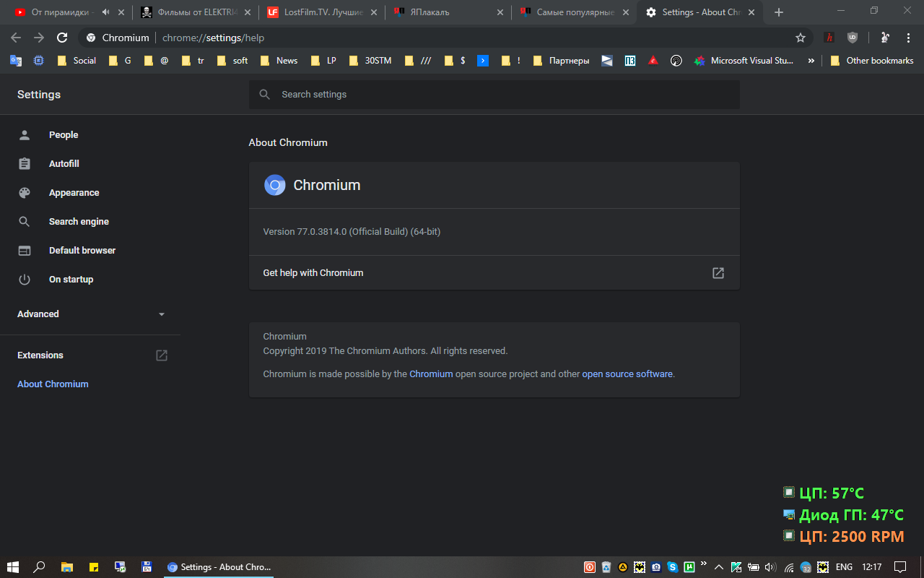Viewport: 924px width, 578px height.
Task: Open the profile avatar button
Action: 885,38
